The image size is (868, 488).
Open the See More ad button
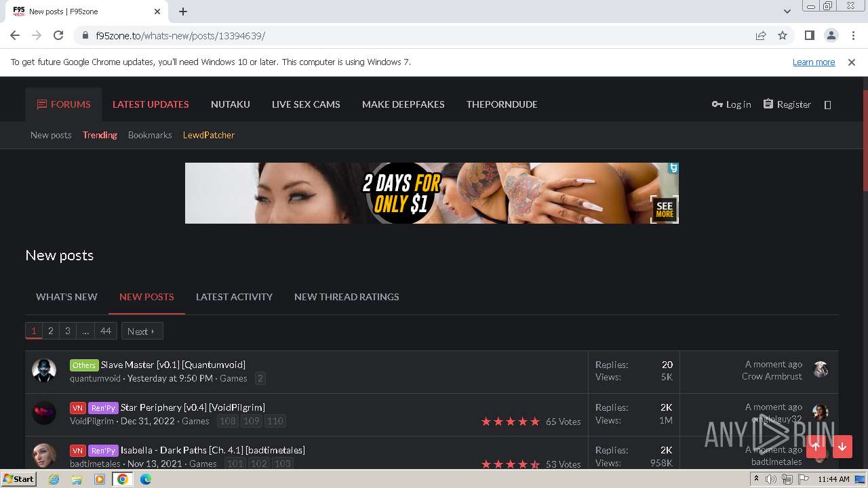pyautogui.click(x=665, y=209)
